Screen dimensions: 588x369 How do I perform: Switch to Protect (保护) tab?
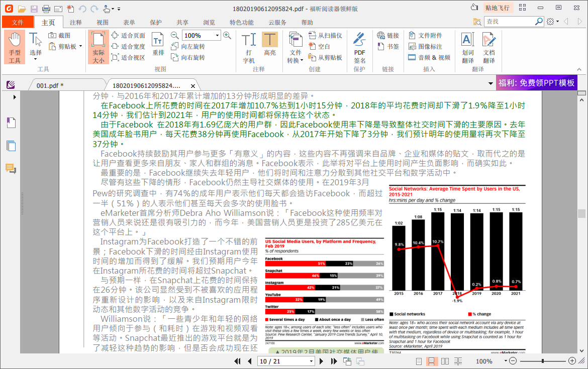(156, 23)
